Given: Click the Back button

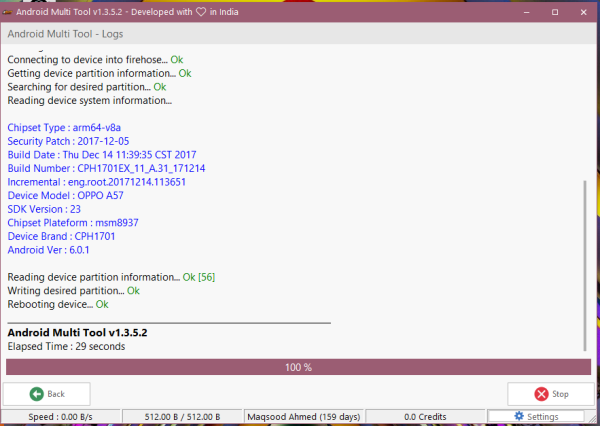Looking at the screenshot, I should (x=47, y=393).
